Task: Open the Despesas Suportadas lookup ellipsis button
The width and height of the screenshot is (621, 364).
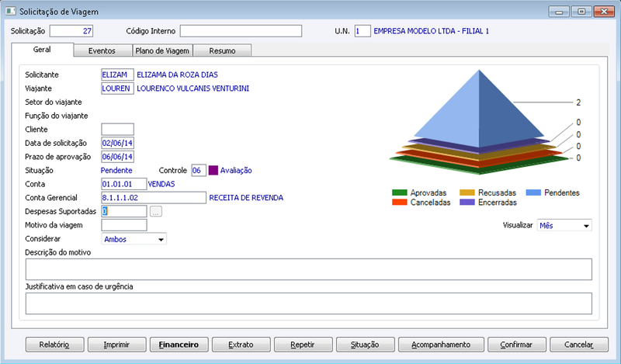Action: click(156, 212)
